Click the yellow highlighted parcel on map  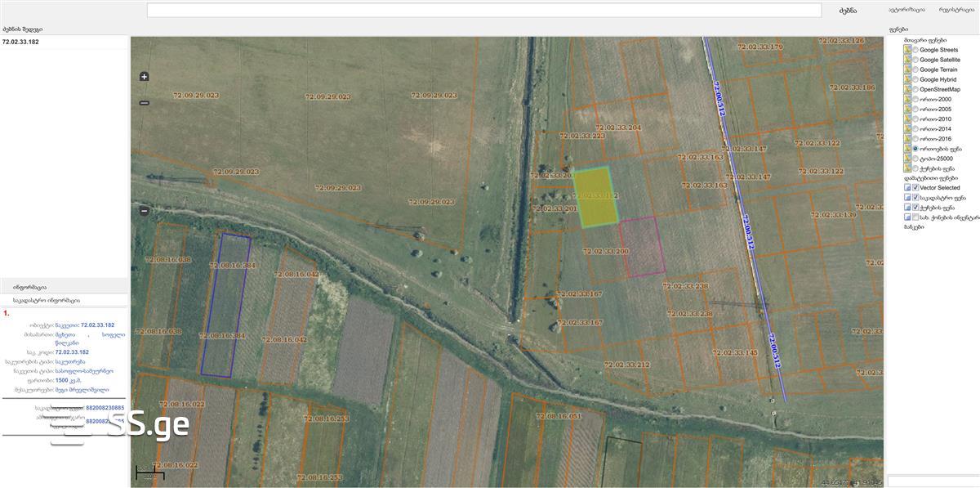[594, 196]
